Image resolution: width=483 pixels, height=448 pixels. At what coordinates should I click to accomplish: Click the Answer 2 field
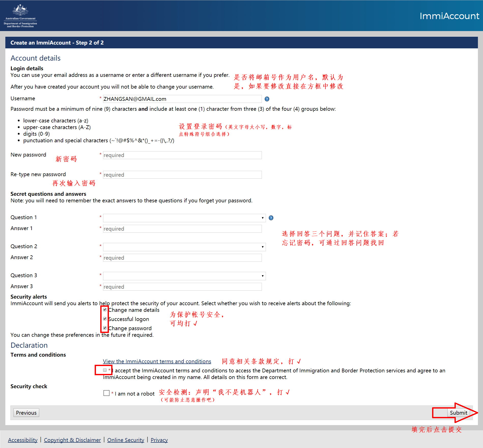[x=182, y=258]
